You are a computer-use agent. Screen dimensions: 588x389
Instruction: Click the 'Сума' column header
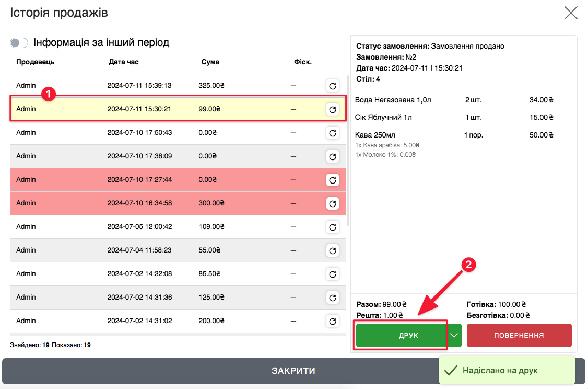210,62
